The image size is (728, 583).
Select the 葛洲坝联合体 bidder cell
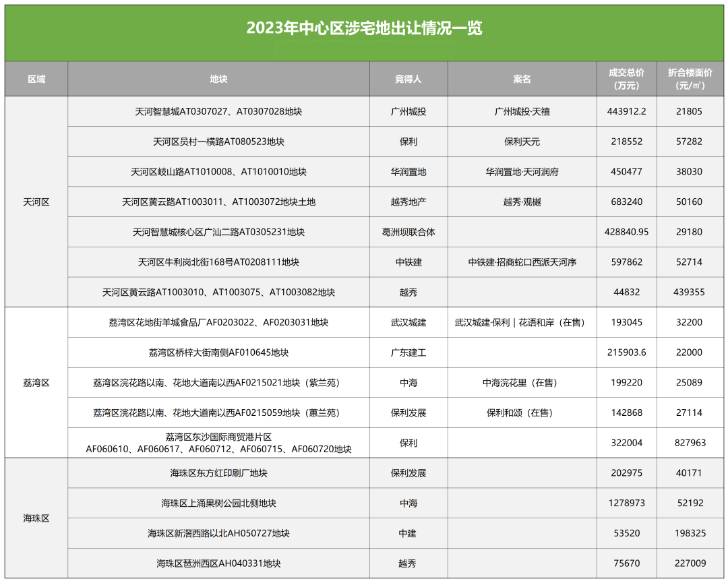click(x=408, y=232)
